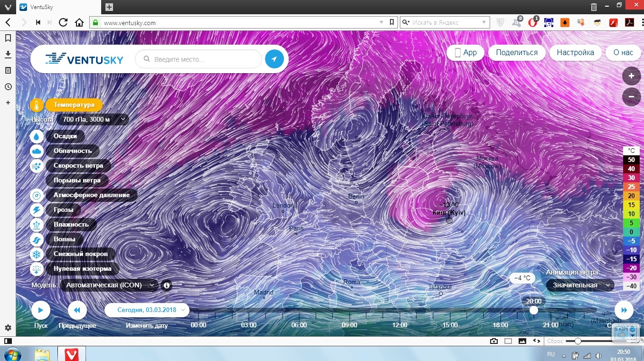Zoom out the map with minus button
Image resolution: width=644 pixels, height=361 pixels.
pos(631,96)
